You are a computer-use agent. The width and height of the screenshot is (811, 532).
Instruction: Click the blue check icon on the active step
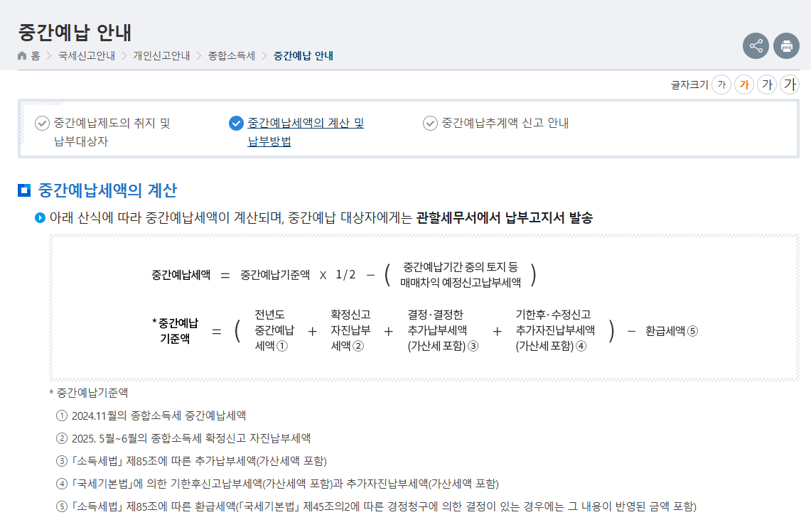[x=236, y=123]
